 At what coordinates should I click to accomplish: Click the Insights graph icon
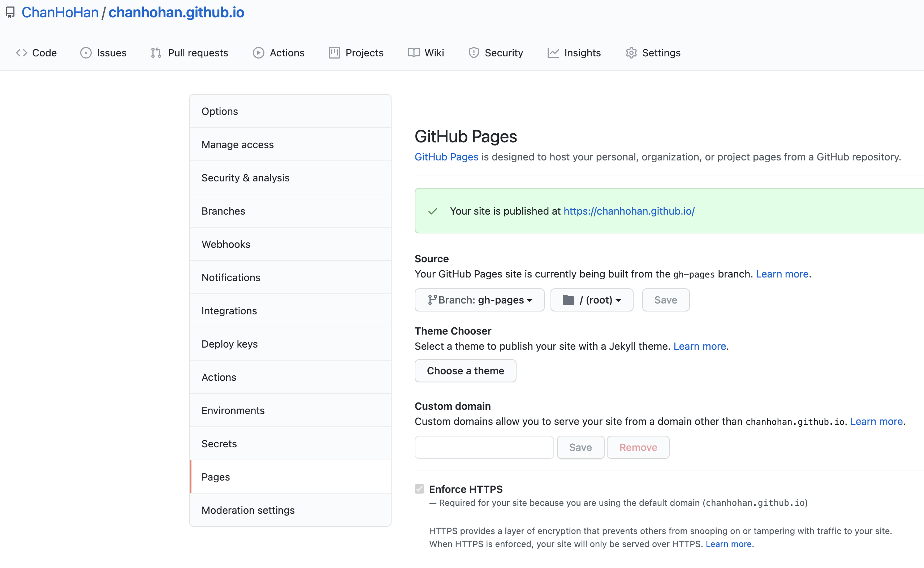tap(553, 53)
